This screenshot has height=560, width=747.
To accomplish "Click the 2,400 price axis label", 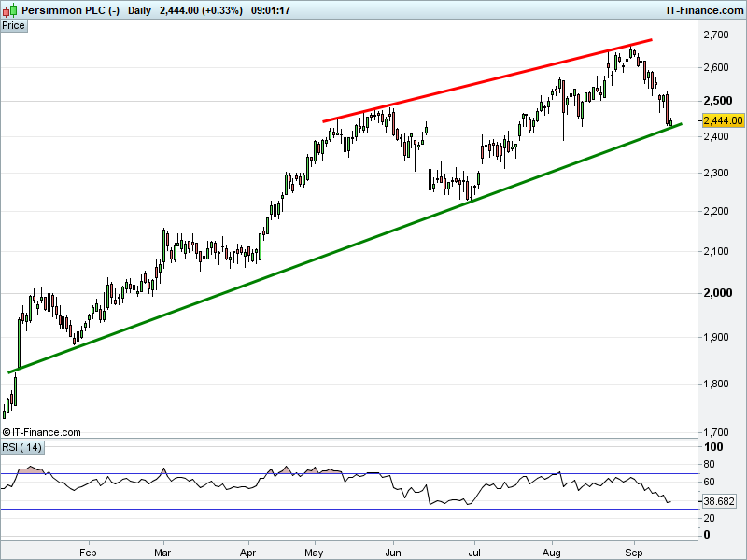I will coord(716,136).
